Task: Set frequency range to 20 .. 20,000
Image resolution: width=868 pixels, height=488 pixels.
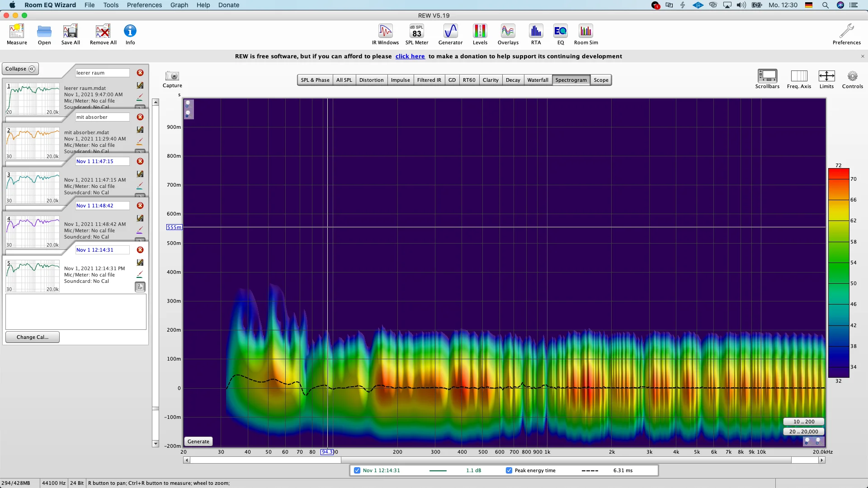Action: [804, 432]
